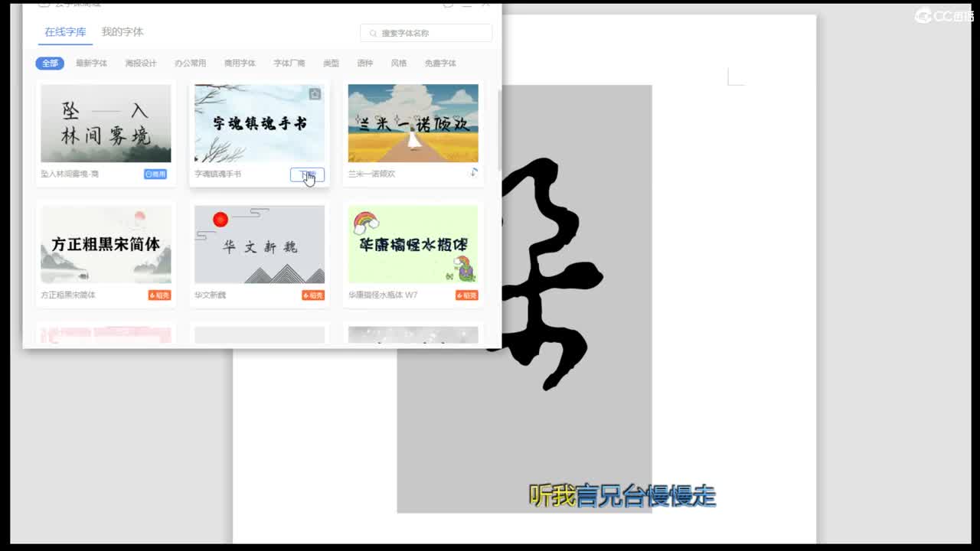The height and width of the screenshot is (551, 980).
Task: Open the 类型 filter dropdown
Action: point(332,64)
